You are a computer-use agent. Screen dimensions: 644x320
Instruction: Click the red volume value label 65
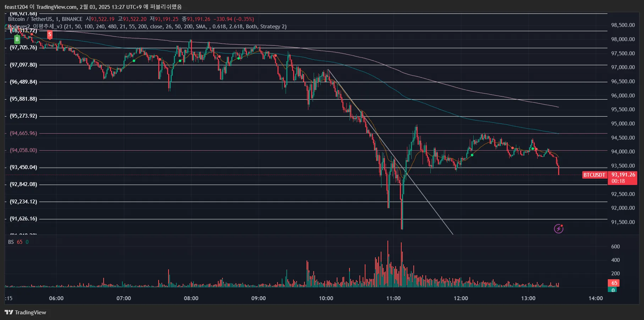[x=614, y=283]
